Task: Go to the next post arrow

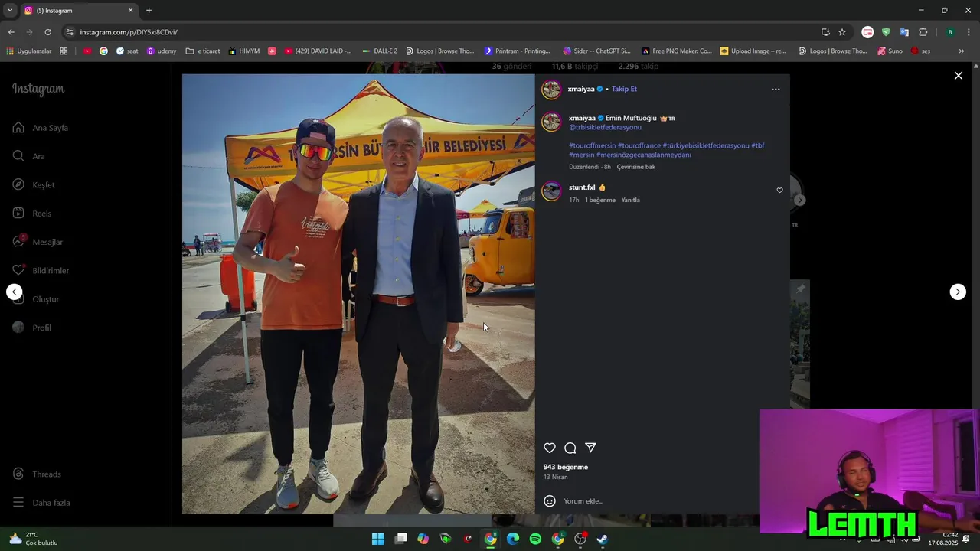Action: tap(958, 292)
